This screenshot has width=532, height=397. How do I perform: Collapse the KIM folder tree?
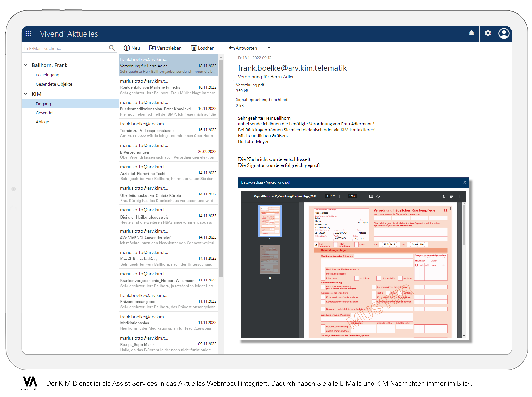(x=26, y=94)
